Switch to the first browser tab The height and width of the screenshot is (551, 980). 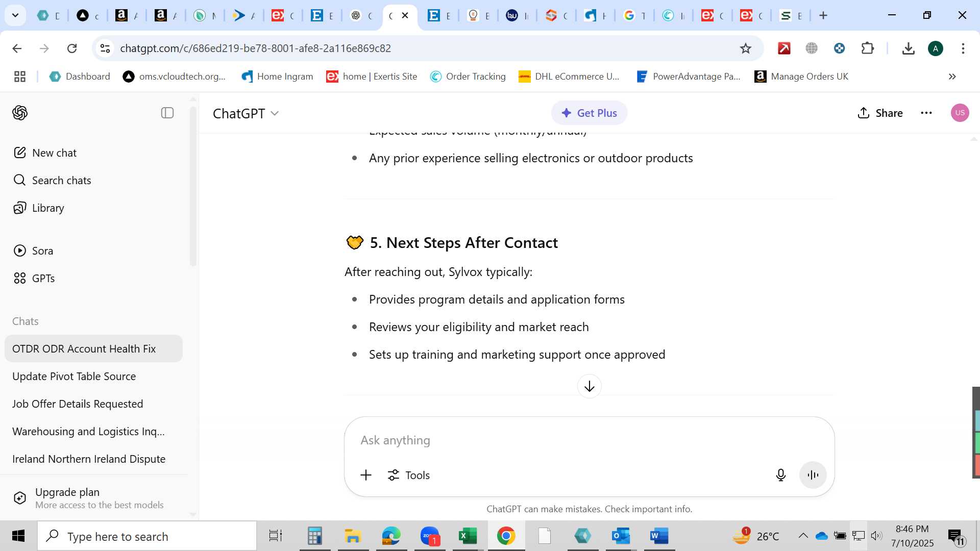[49, 15]
